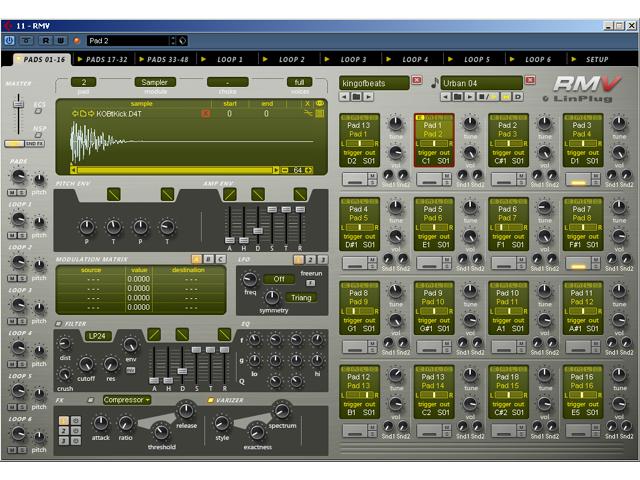This screenshot has width=640, height=480.
Task: Toggle the LFO freerun switch
Action: coord(311,282)
